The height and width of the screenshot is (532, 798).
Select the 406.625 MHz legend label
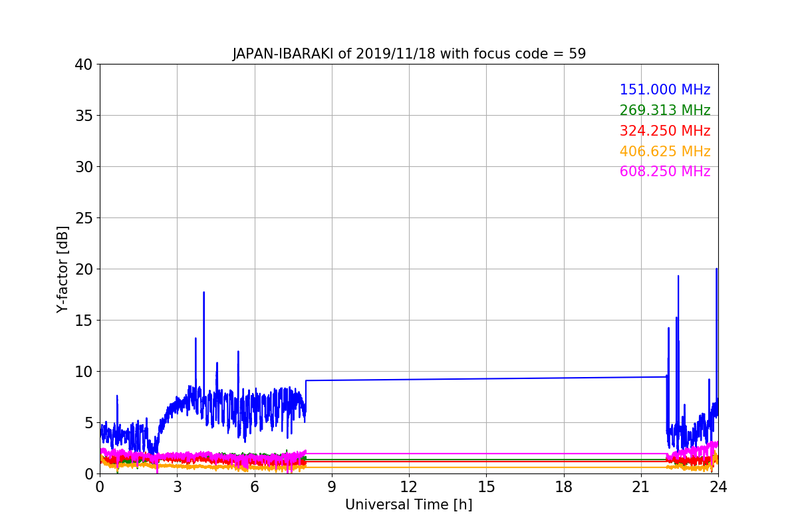(665, 152)
